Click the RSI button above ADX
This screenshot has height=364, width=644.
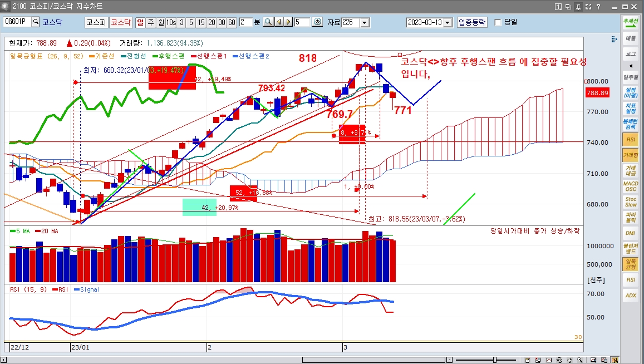click(x=631, y=280)
